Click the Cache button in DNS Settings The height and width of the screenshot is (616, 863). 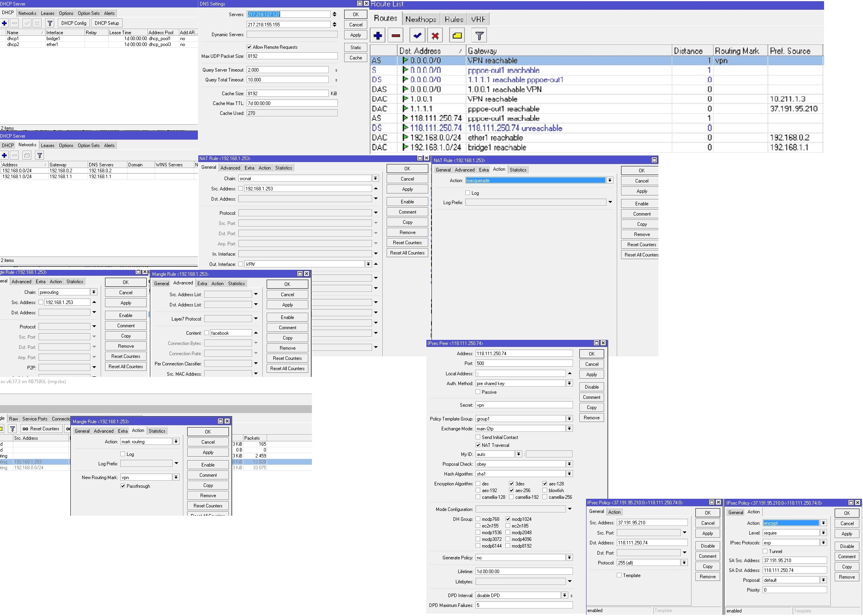click(x=356, y=58)
